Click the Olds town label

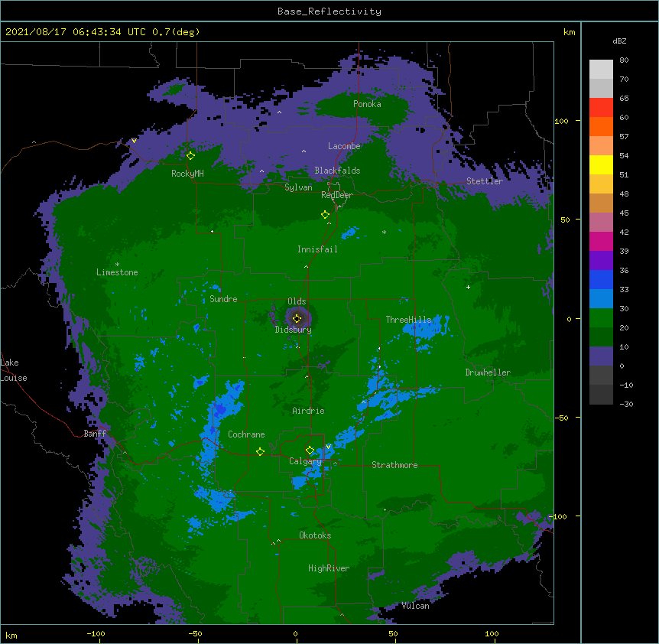tap(297, 301)
